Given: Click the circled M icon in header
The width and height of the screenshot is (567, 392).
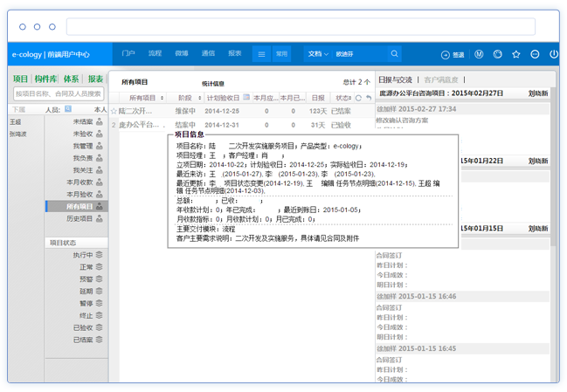Looking at the screenshot, I should (x=479, y=54).
